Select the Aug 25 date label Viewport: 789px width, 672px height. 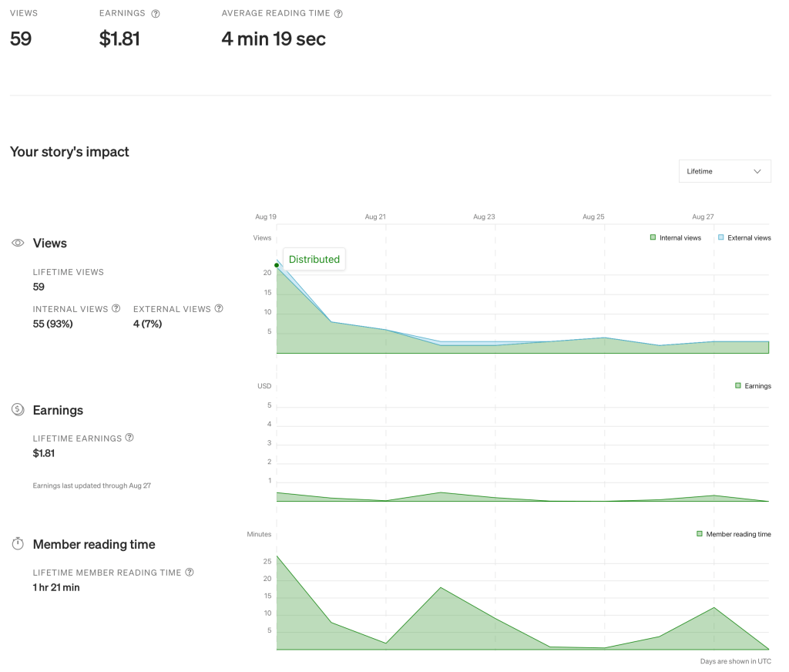click(593, 217)
